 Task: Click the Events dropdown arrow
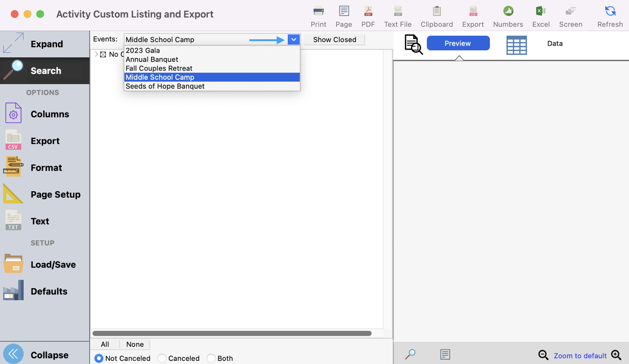coord(294,40)
